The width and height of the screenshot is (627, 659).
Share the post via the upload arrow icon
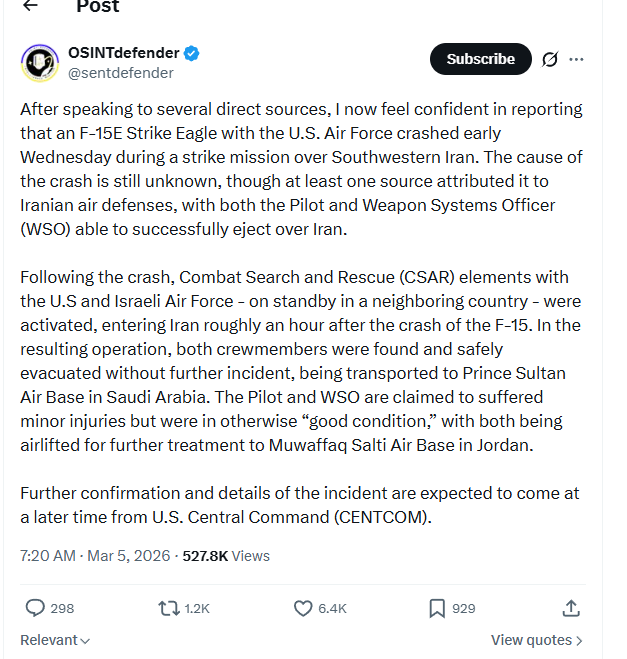[x=571, y=608]
